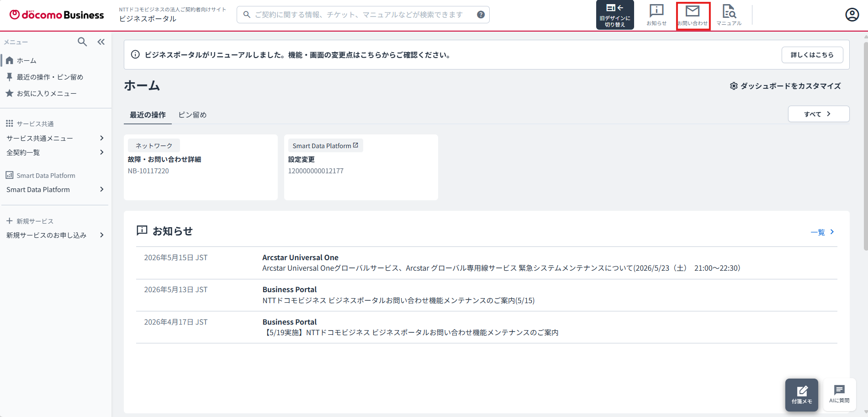Open the お問い合わせ mail icon

(693, 16)
